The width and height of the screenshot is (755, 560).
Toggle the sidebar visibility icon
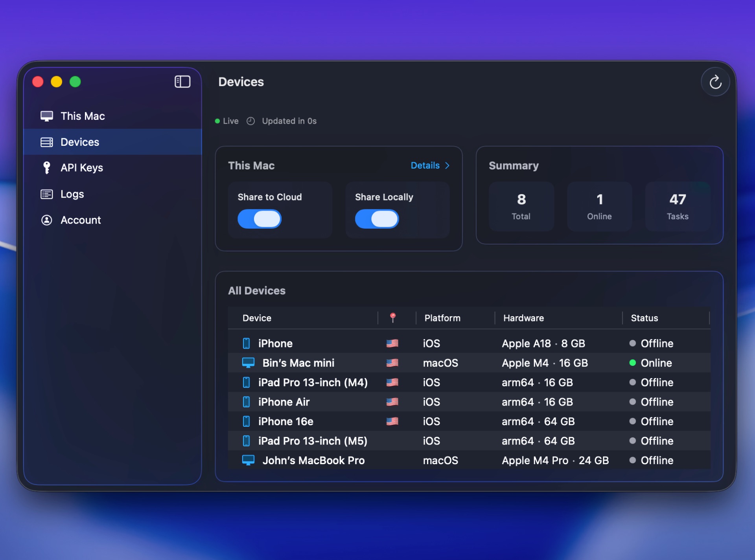click(x=182, y=82)
